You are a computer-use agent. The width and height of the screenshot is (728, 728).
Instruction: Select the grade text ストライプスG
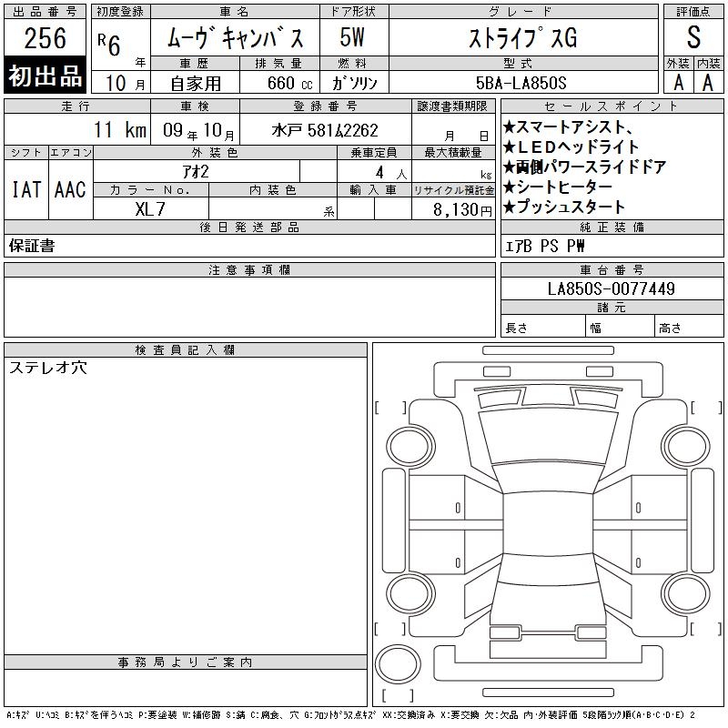[x=522, y=38]
